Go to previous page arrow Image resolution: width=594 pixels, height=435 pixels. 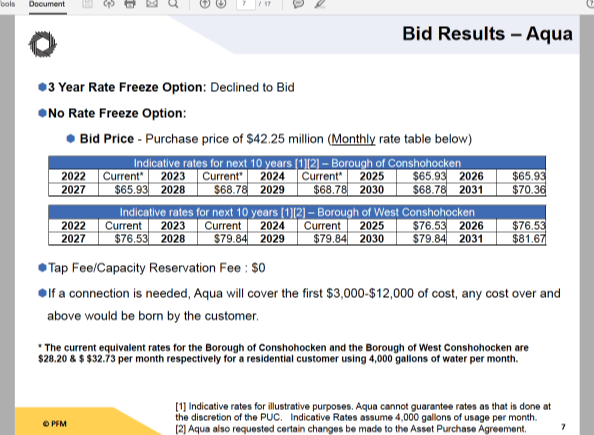pos(205,4)
